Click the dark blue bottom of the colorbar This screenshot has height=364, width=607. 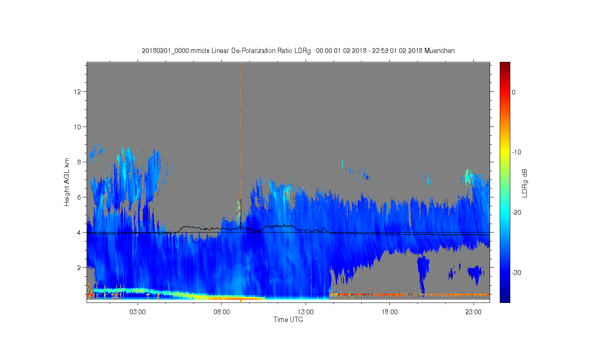(x=505, y=298)
